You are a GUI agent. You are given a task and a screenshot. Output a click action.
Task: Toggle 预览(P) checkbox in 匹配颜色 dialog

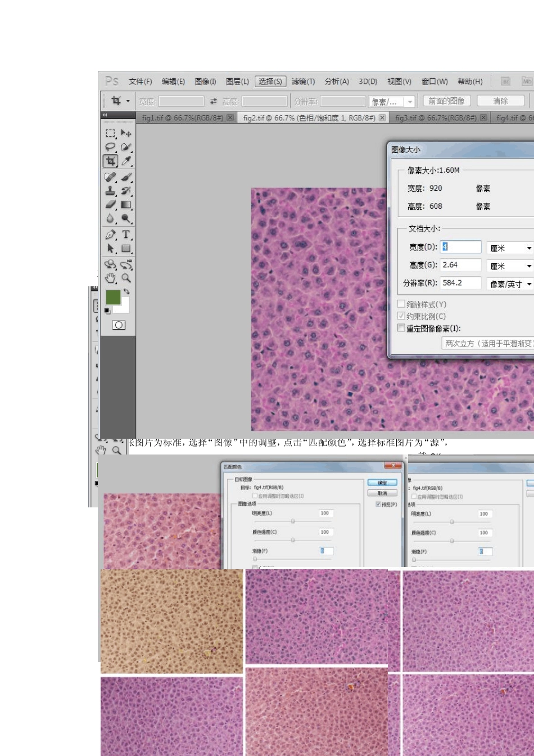point(378,504)
